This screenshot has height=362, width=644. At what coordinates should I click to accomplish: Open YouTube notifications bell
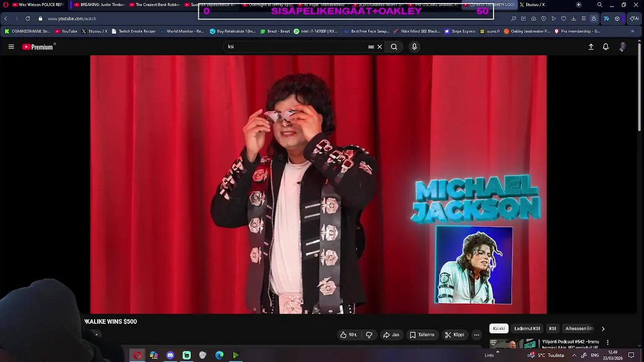(606, 47)
